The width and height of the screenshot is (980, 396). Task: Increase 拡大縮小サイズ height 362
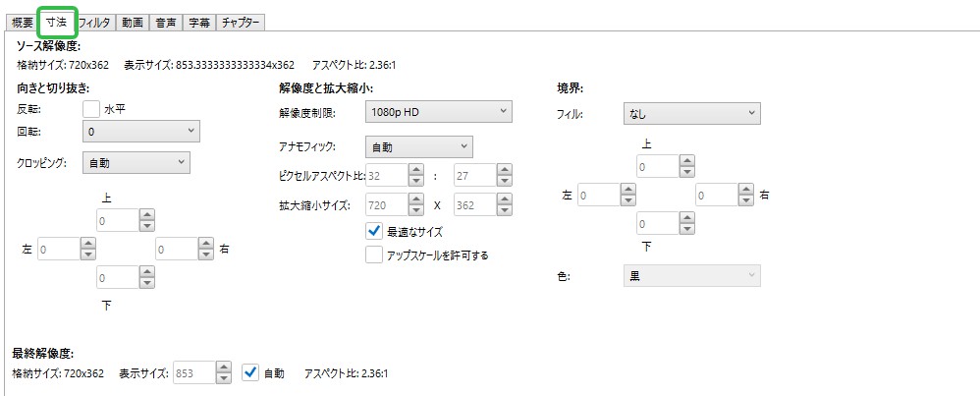505,198
